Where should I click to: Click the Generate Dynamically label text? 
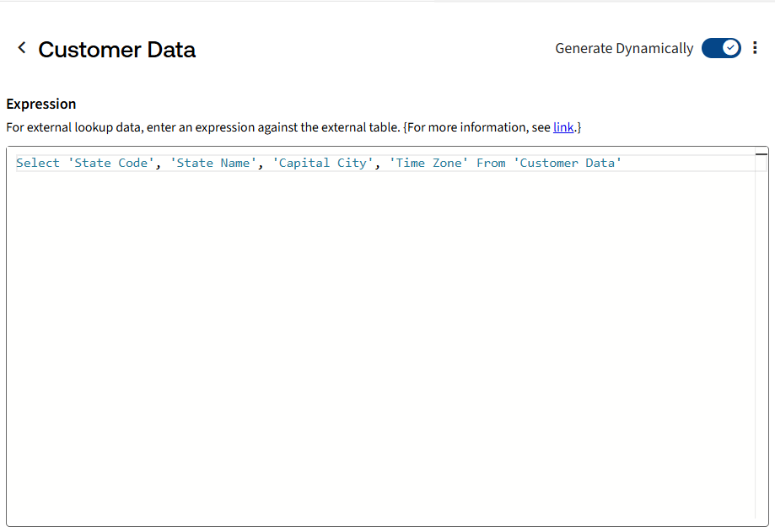[623, 49]
